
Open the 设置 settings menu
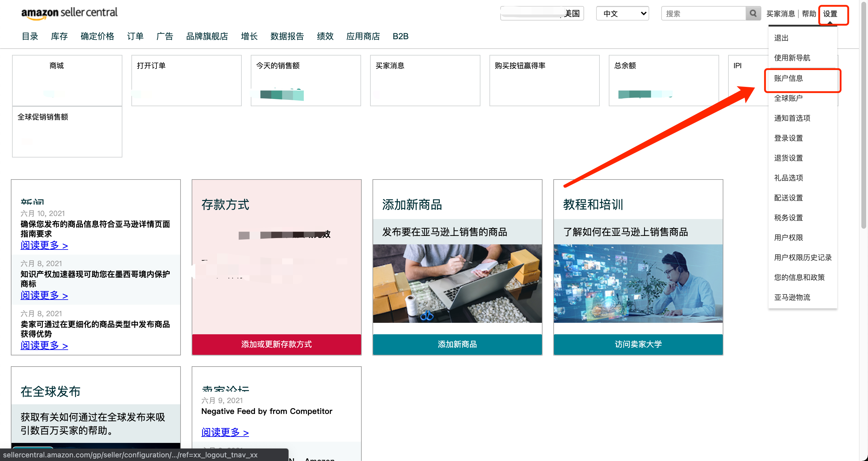(830, 14)
